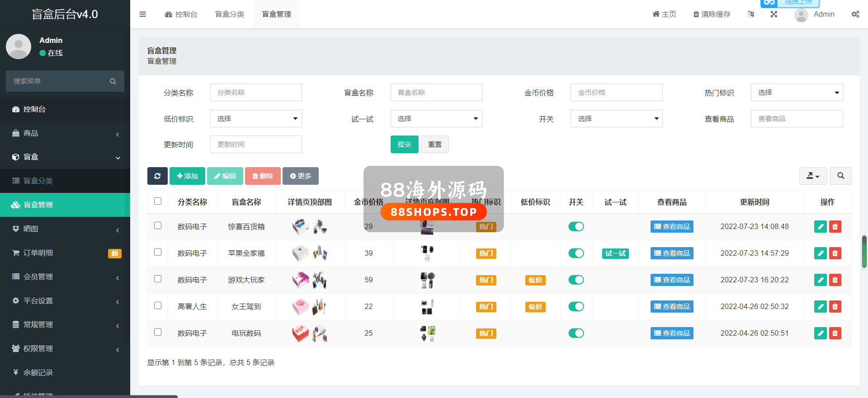Open 会员管理 in the sidebar menu
This screenshot has height=398, width=868.
pyautogui.click(x=38, y=277)
